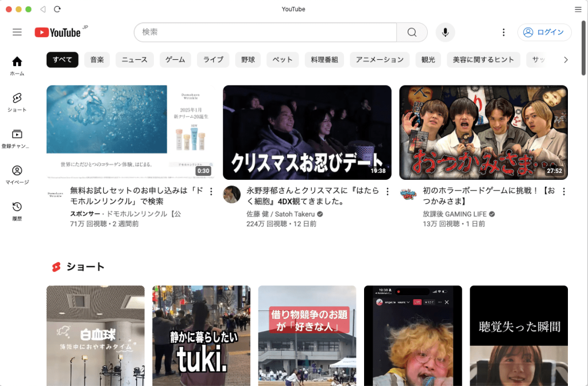Open channel name 放課後 GAMING LIFE
Viewport: 588px width, 386px height.
(455, 214)
